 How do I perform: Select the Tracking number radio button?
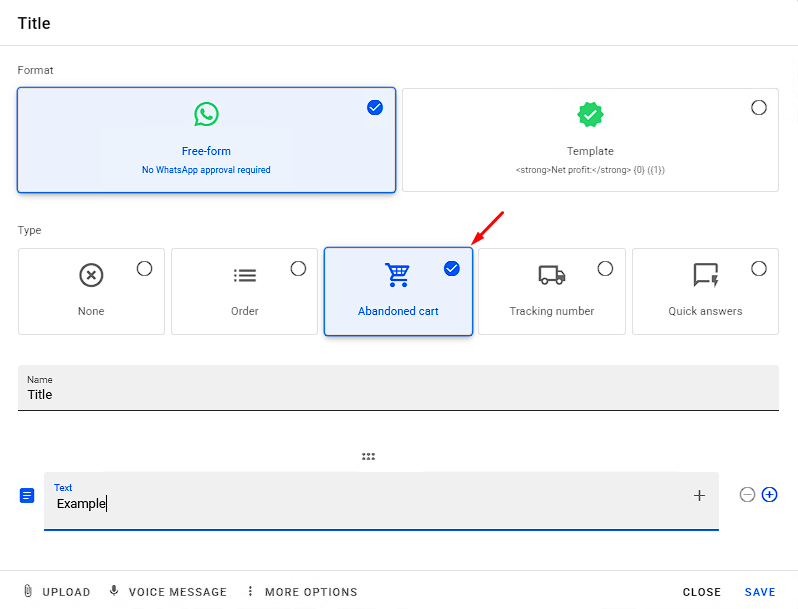[605, 268]
